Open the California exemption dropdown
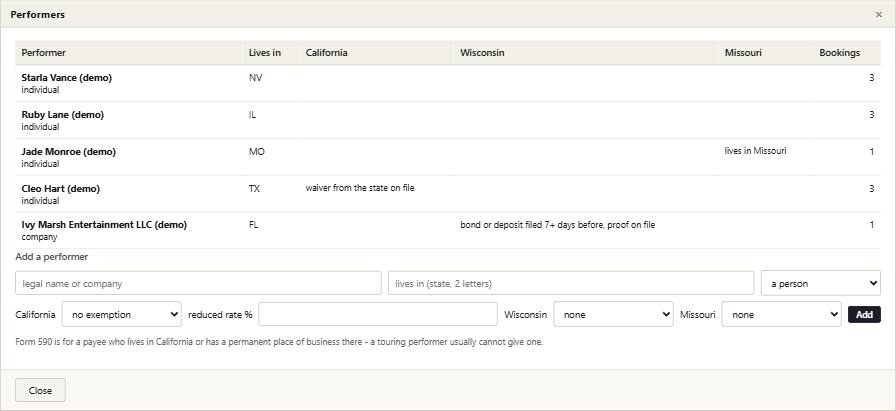 [x=122, y=314]
